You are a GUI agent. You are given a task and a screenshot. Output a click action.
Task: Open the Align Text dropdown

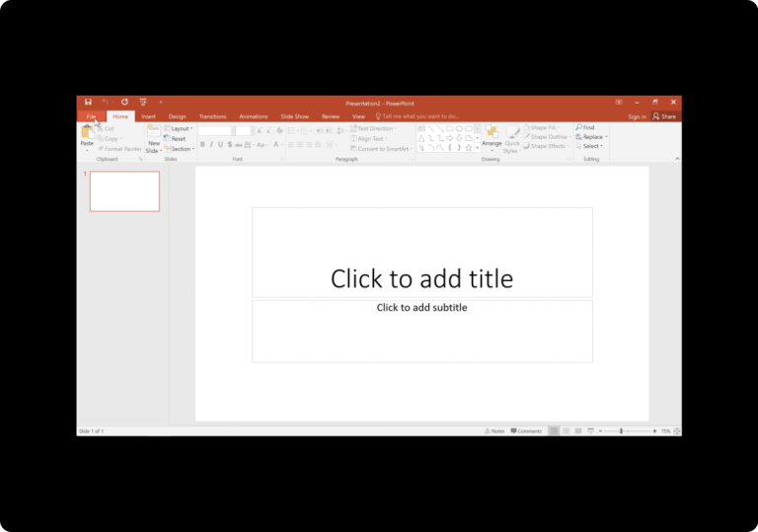pyautogui.click(x=369, y=139)
